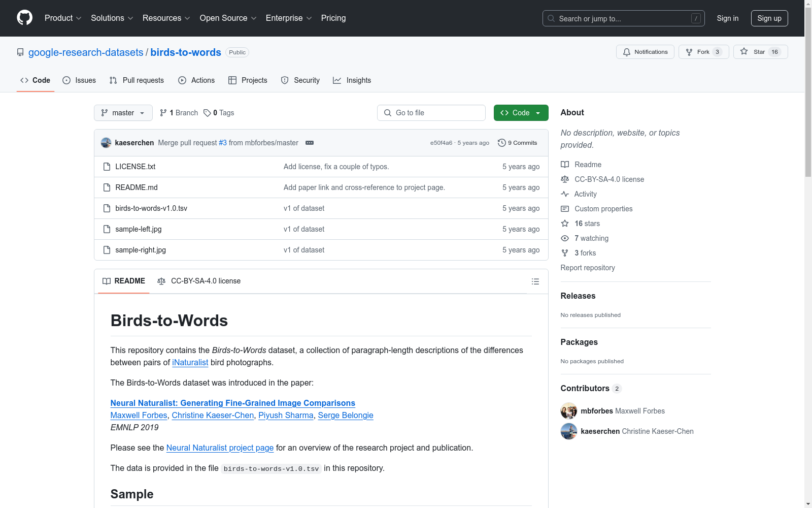
Task: Switch to the Issues tab
Action: pyautogui.click(x=79, y=80)
